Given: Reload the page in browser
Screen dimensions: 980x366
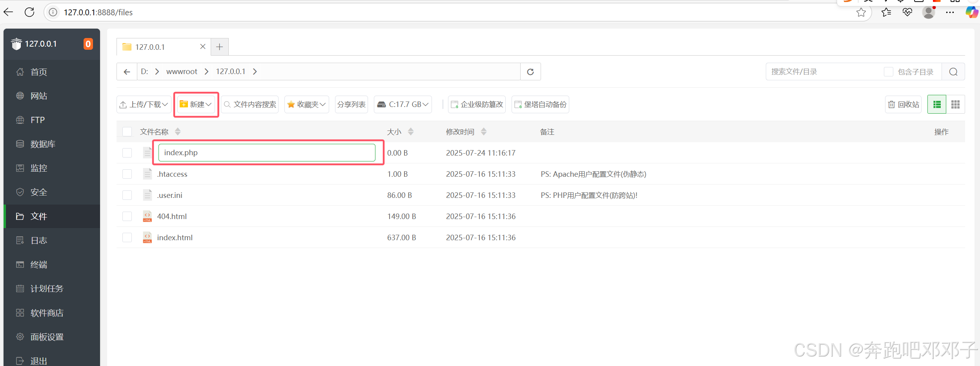Looking at the screenshot, I should [x=29, y=12].
